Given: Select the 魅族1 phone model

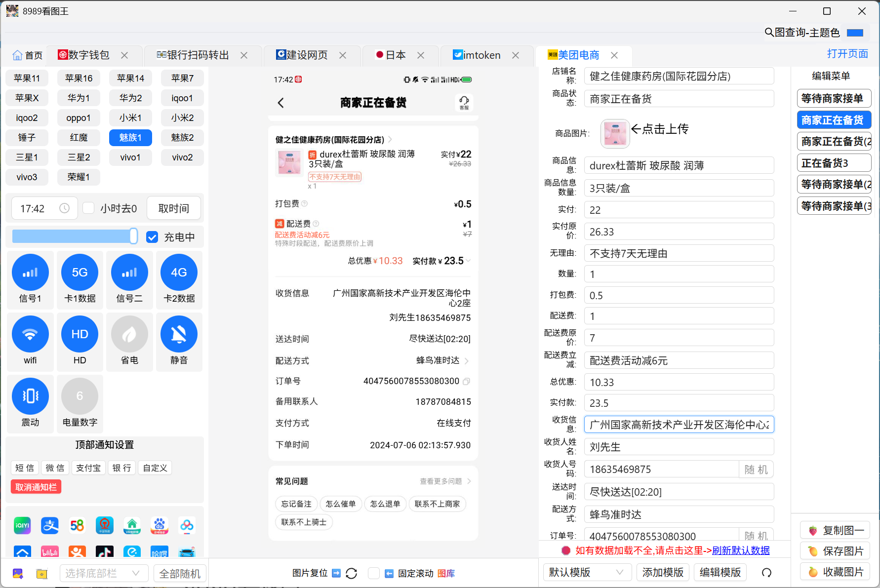Looking at the screenshot, I should click(x=130, y=138).
